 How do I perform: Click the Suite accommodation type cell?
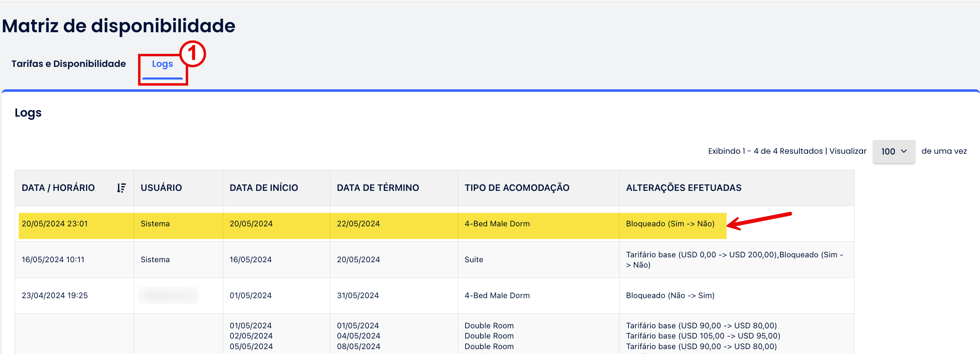(474, 260)
